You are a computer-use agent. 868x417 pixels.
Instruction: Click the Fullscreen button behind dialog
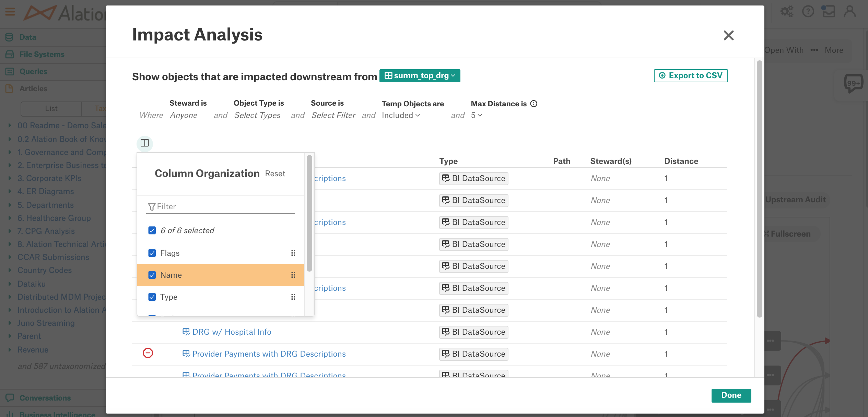(x=790, y=234)
